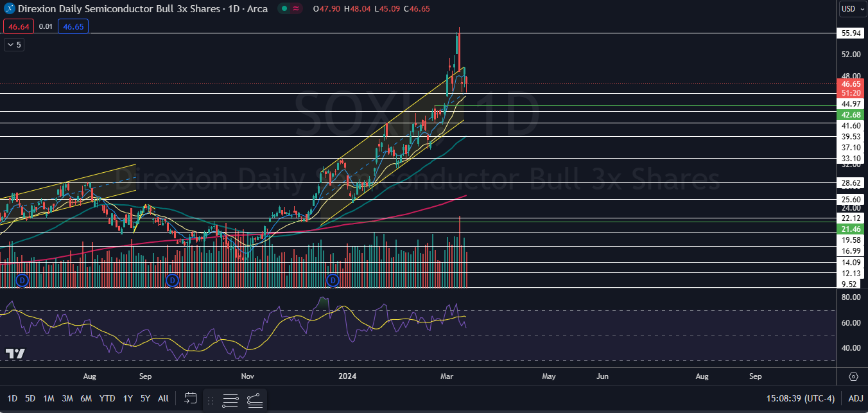This screenshot has height=413, width=868.
Task: Click the Direxion symbol logo icon
Action: pos(10,8)
